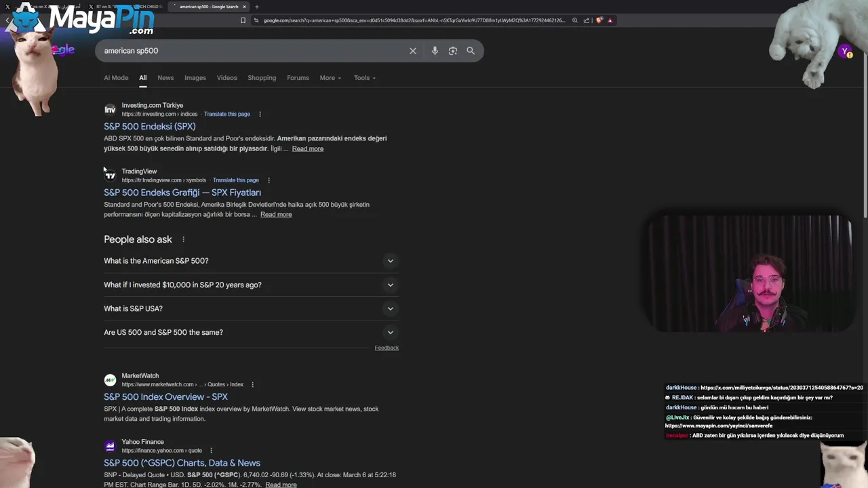Click the 'american sp500' search input field
The height and width of the screenshot is (488, 868).
click(x=251, y=51)
